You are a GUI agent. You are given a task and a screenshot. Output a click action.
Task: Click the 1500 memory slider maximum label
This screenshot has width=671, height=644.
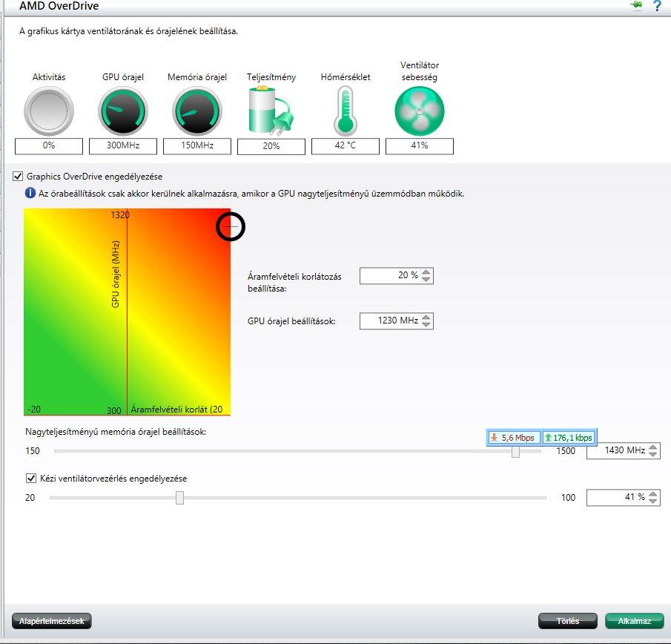click(x=566, y=451)
